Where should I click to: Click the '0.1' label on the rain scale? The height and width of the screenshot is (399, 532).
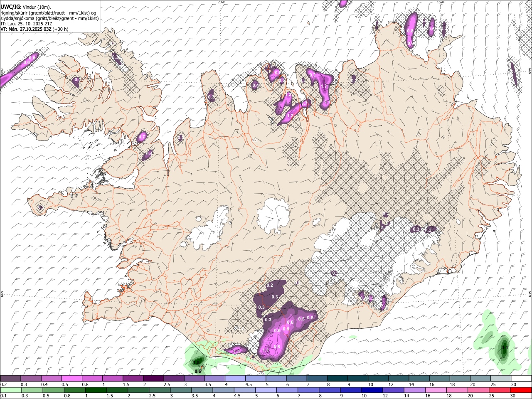tap(3, 396)
